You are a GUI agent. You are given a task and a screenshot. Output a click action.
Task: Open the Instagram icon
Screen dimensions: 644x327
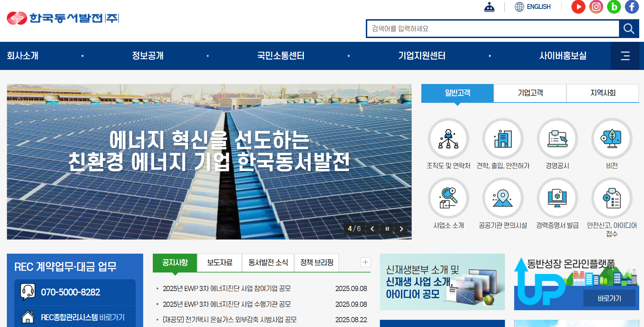(x=596, y=7)
